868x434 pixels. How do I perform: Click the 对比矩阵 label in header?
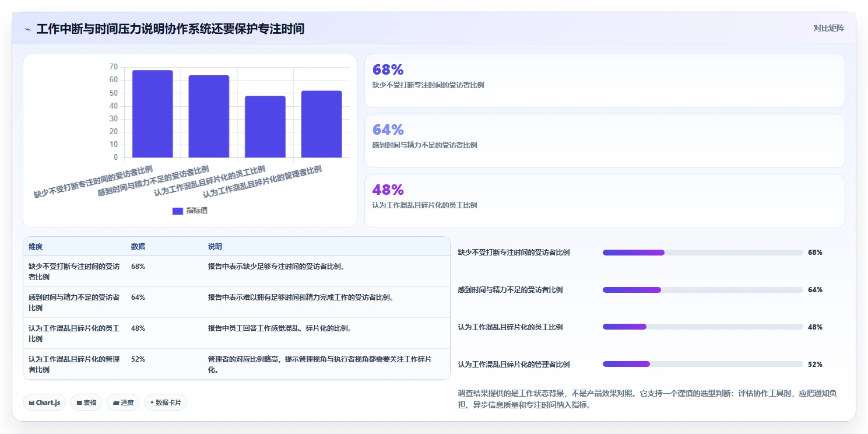tap(828, 28)
